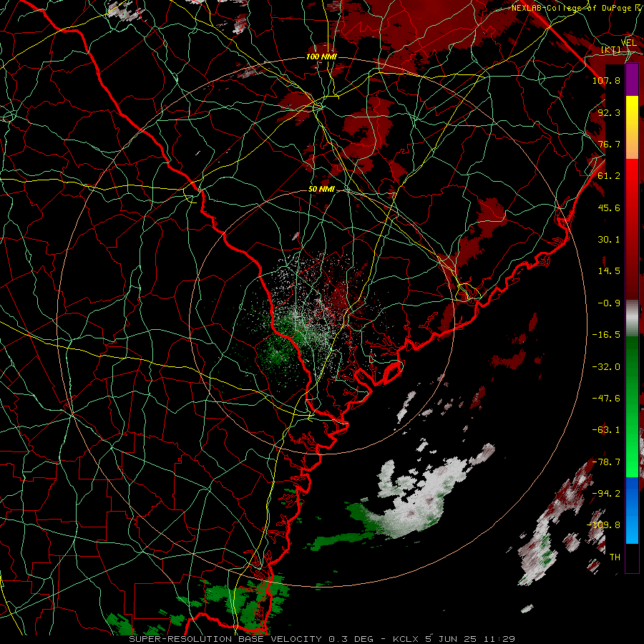Select the -32.0 scale value
The height and width of the screenshot is (644, 644).
[x=606, y=367]
